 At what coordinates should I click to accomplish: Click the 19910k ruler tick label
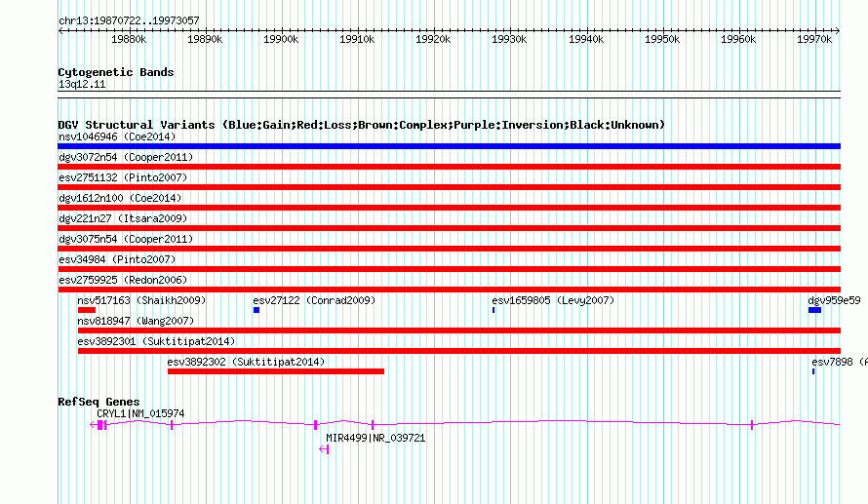pos(357,39)
